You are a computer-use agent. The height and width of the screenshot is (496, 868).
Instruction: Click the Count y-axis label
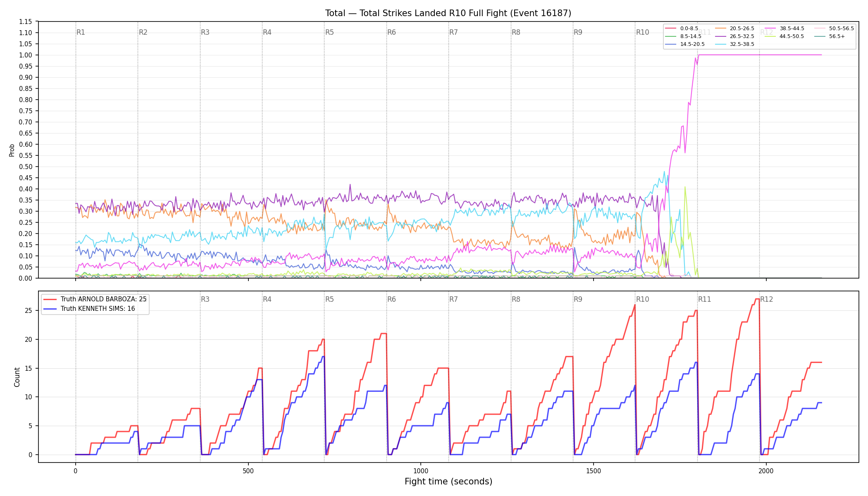(x=17, y=377)
